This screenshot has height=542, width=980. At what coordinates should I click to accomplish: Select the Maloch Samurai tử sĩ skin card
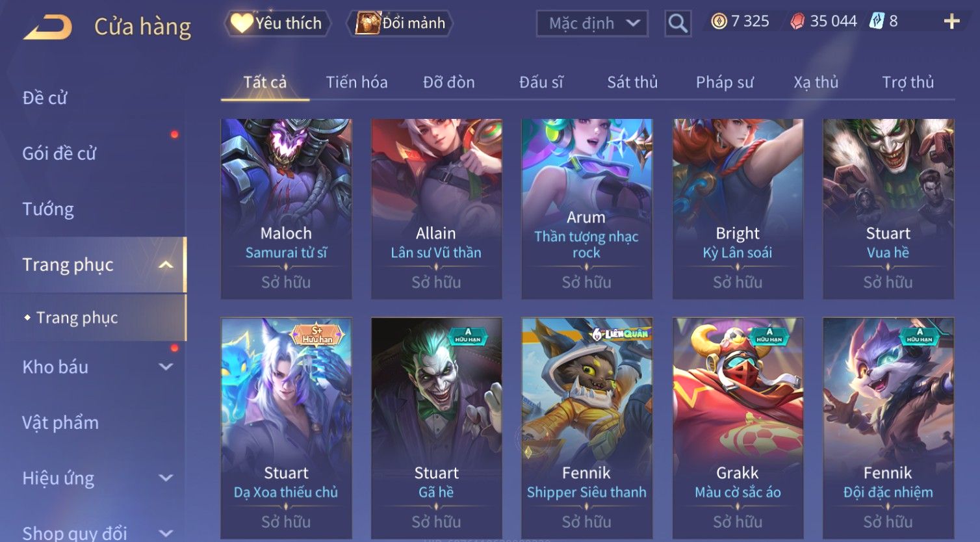(286, 209)
